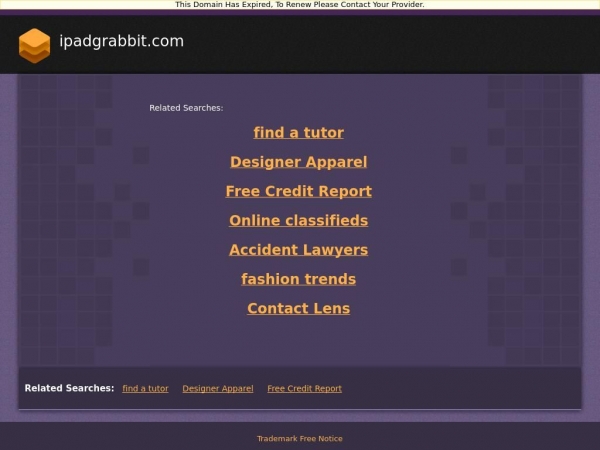Click 'find a tutor' in bottom related bar
This screenshot has width=600, height=450.
pyautogui.click(x=145, y=388)
